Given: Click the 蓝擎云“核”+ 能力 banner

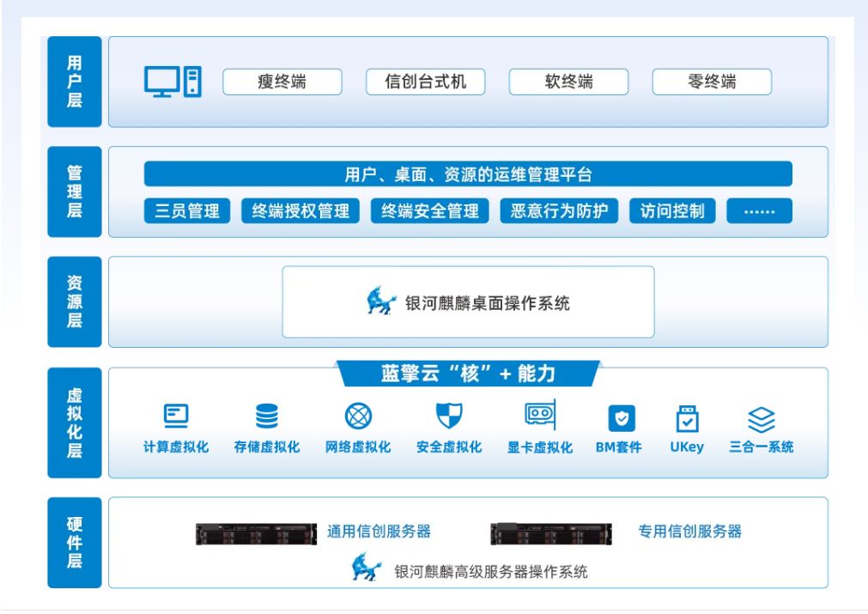Looking at the screenshot, I should point(468,374).
